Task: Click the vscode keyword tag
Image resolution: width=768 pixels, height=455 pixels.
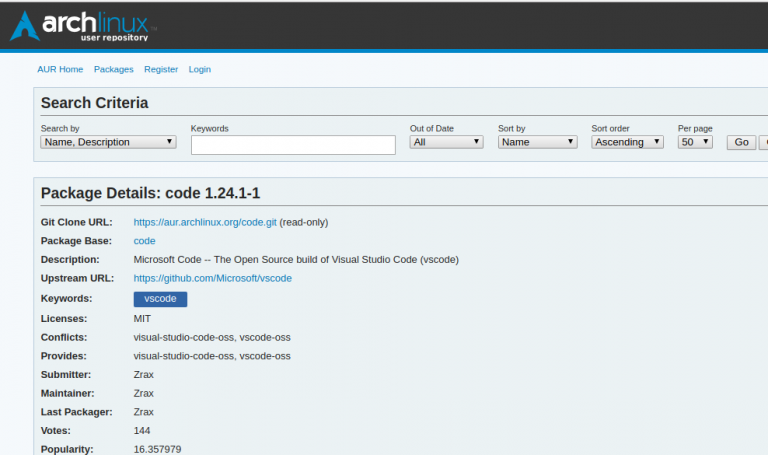Action: [160, 299]
